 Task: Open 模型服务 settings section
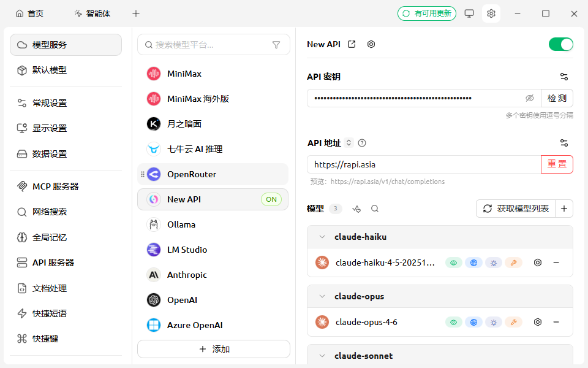(66, 45)
